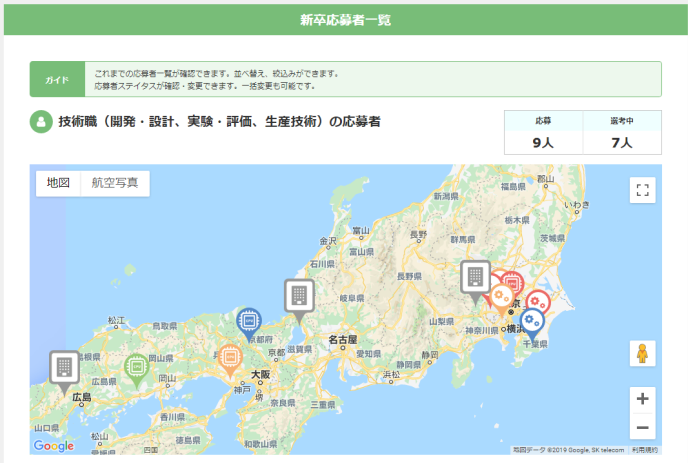Click the gray building marker near Hiroshima
The height and width of the screenshot is (470, 692).
[64, 371]
